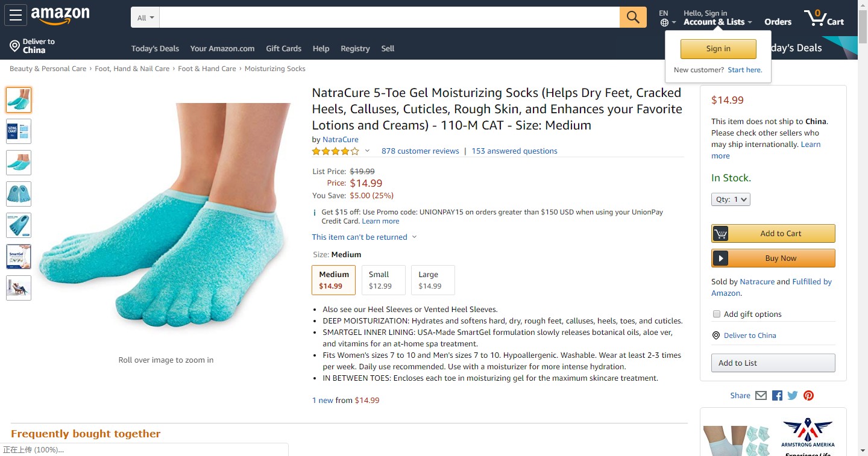Select the Large size option
The width and height of the screenshot is (868, 456).
click(433, 280)
